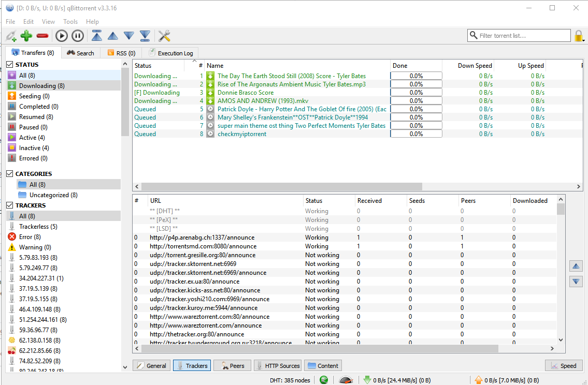Screen dimensions: 588x385
Task: Pause torrents with the pause toolbar button
Action: point(78,36)
